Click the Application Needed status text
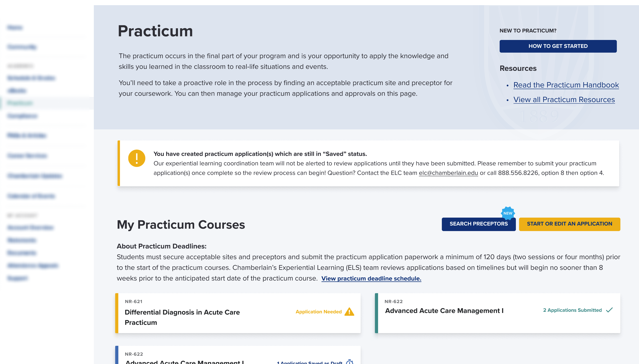 tap(318, 312)
